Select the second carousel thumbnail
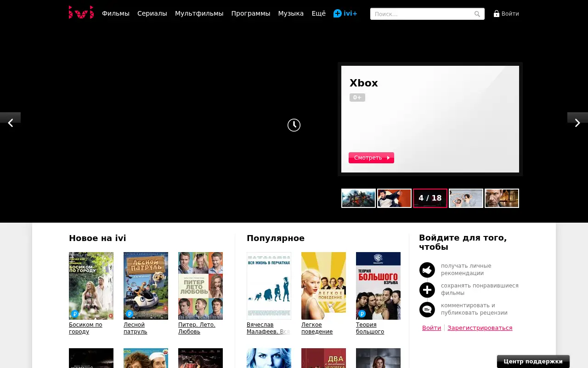 [394, 198]
